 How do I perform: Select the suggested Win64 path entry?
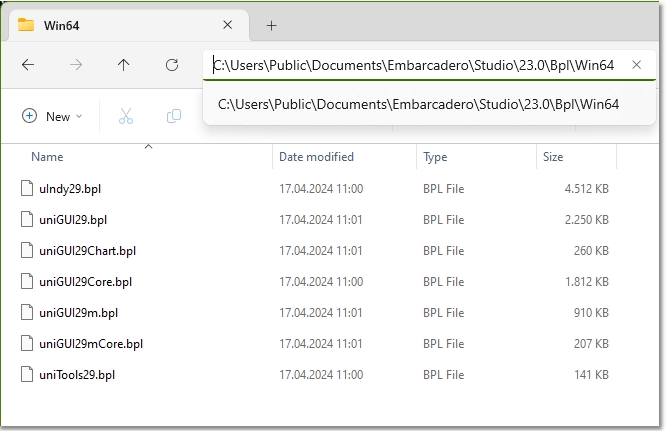coord(418,103)
